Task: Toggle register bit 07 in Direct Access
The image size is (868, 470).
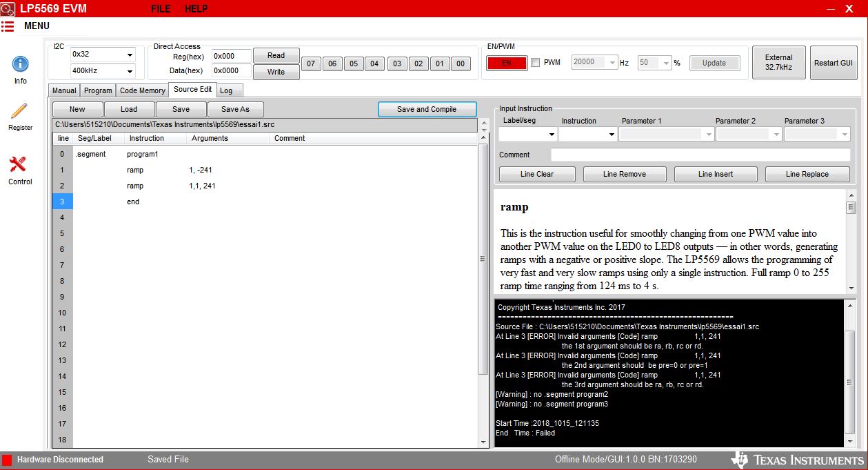Action: [x=311, y=63]
